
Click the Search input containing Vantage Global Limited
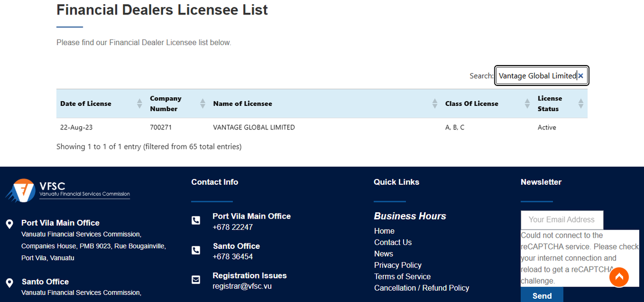[542, 76]
